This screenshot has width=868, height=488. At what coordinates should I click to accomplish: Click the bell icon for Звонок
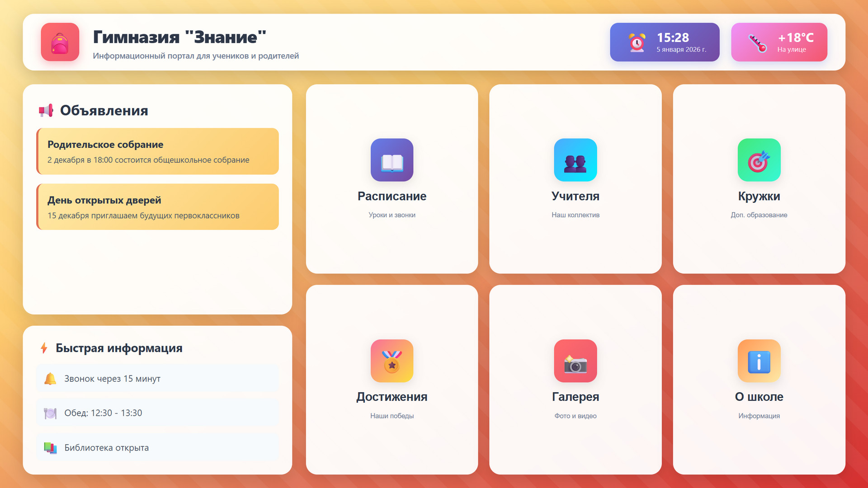[x=50, y=379]
